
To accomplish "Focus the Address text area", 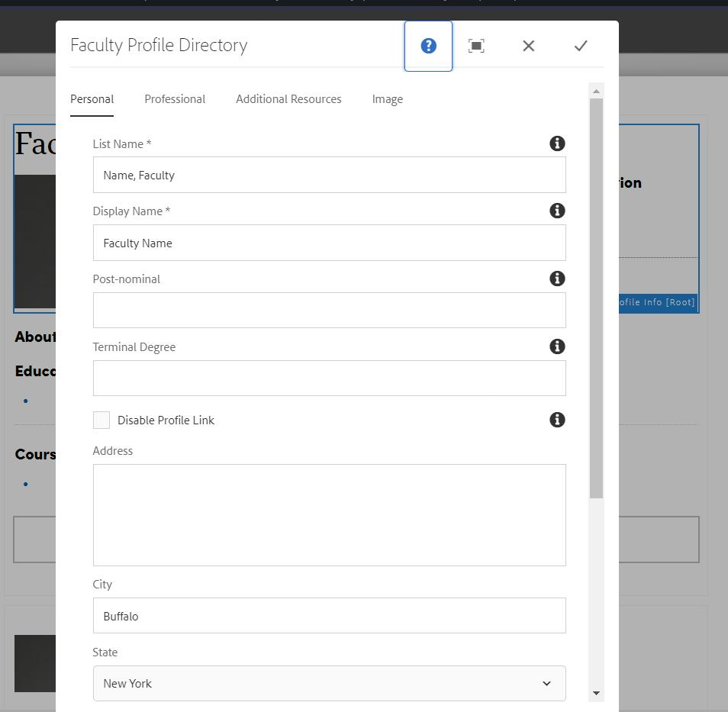I will 329,515.
